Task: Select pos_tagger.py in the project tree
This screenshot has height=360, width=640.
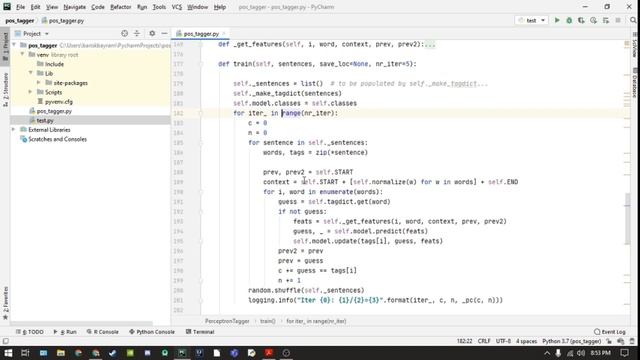Action: (x=54, y=111)
